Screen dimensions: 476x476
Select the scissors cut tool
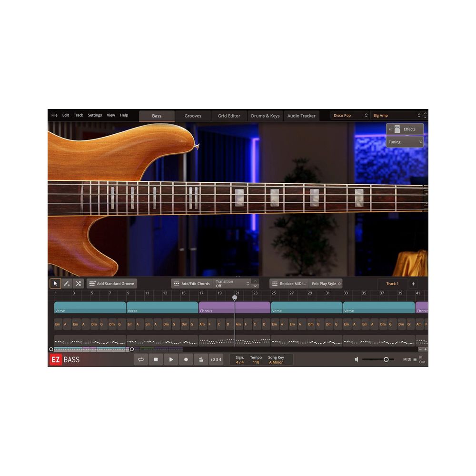pyautogui.click(x=78, y=283)
